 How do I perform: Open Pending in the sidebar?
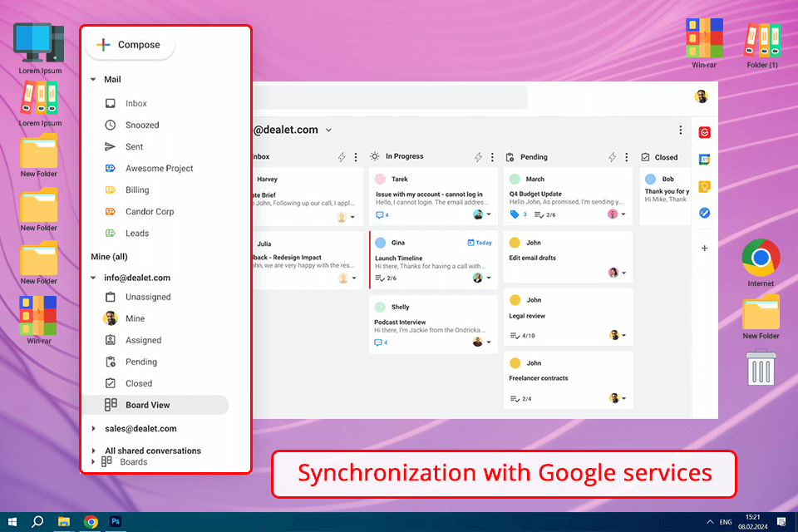(x=141, y=362)
